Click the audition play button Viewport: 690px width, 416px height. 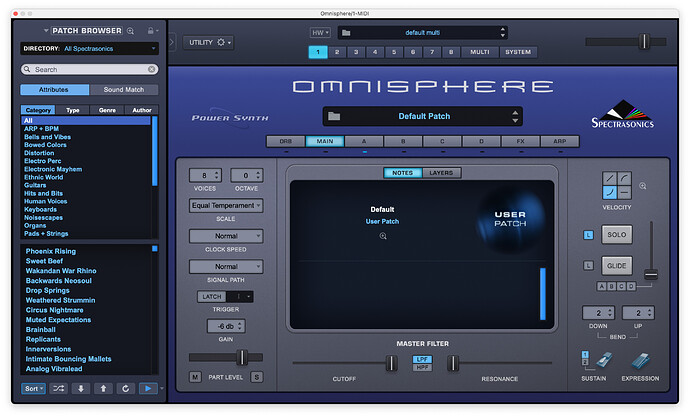[x=148, y=388]
